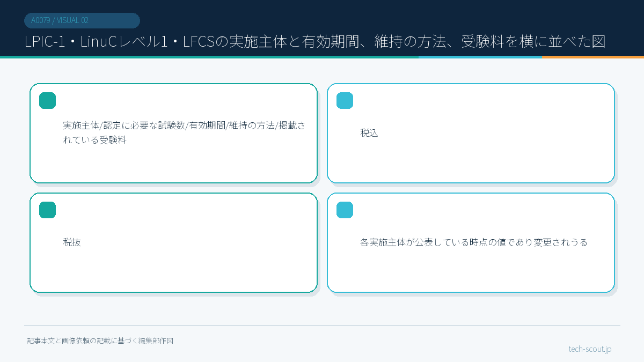
Task: Open the tech-scout.jp link
Action: [x=590, y=349]
